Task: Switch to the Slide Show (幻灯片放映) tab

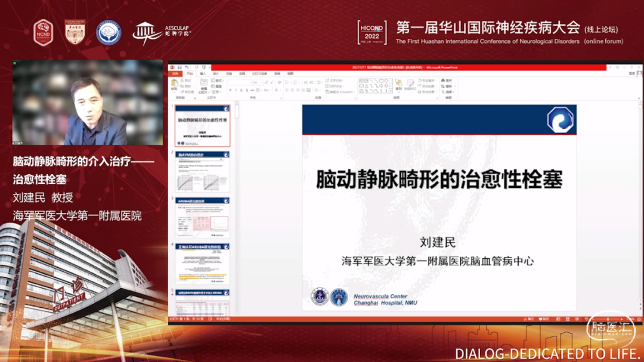Action: (x=259, y=73)
